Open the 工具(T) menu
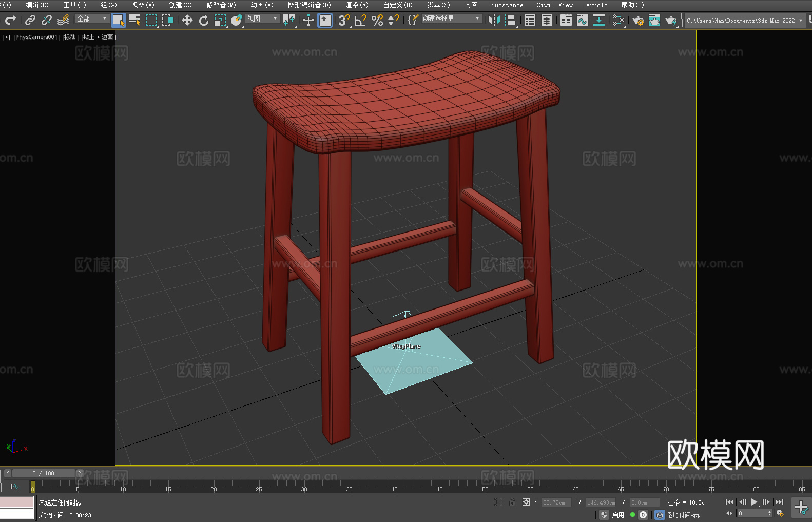Screen dimensions: 812x522 [x=74, y=5]
